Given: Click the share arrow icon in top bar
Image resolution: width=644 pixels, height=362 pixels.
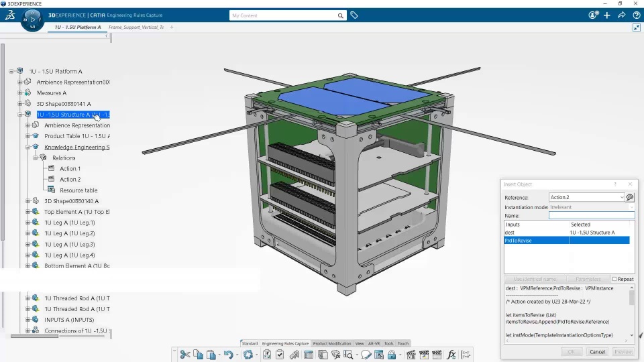Looking at the screenshot, I should pyautogui.click(x=622, y=15).
